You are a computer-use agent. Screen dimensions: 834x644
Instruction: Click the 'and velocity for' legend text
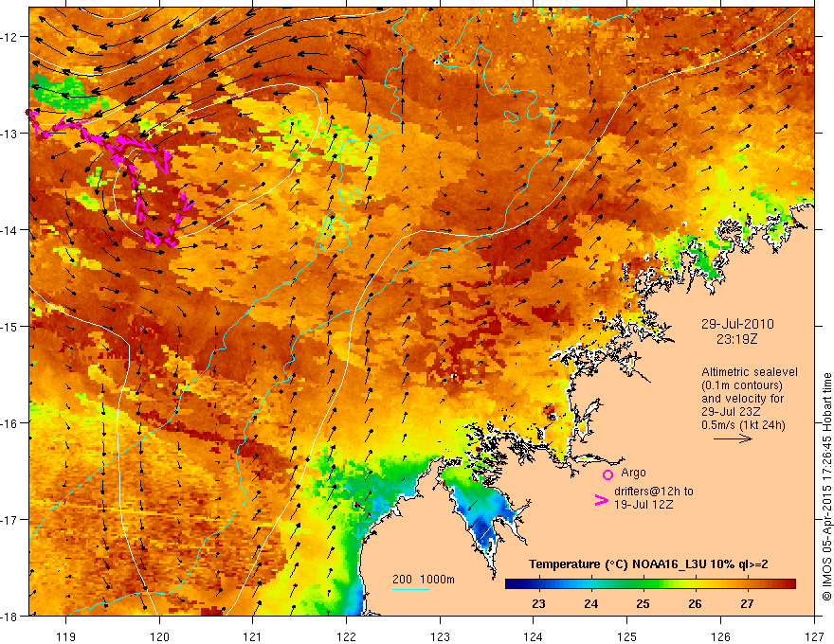pos(742,399)
